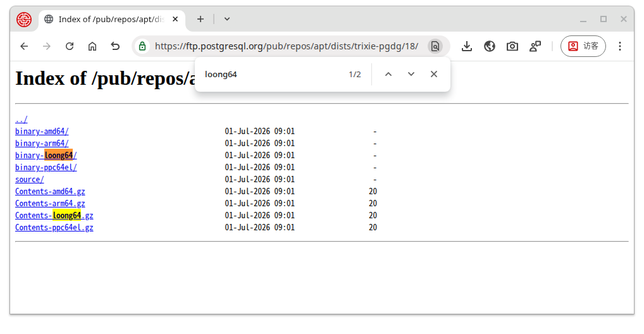
Task: Click the globe toolbar icon
Action: point(490,46)
